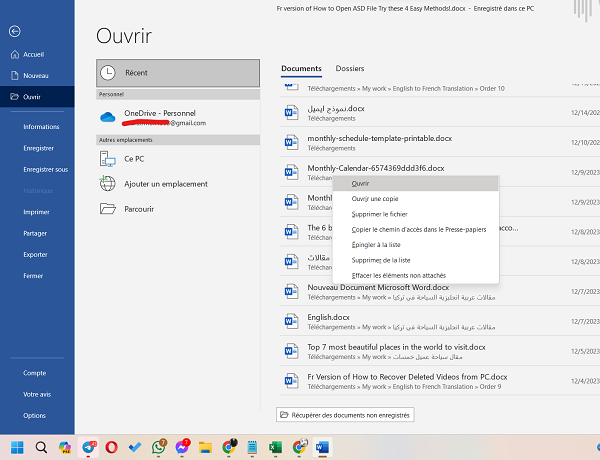Select Effacer les éléments non attachés
The image size is (600, 460).
[x=416, y=276]
